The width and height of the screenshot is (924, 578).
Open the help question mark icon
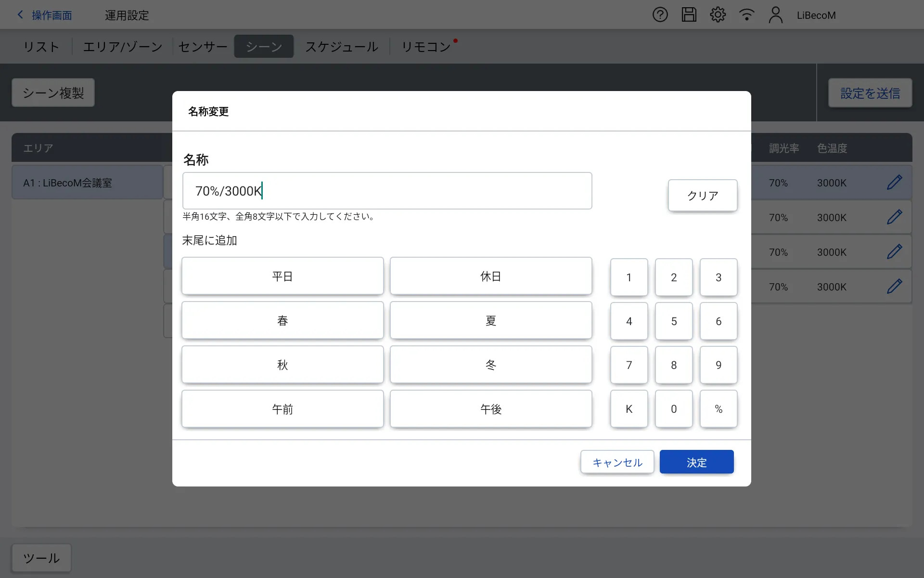(660, 15)
